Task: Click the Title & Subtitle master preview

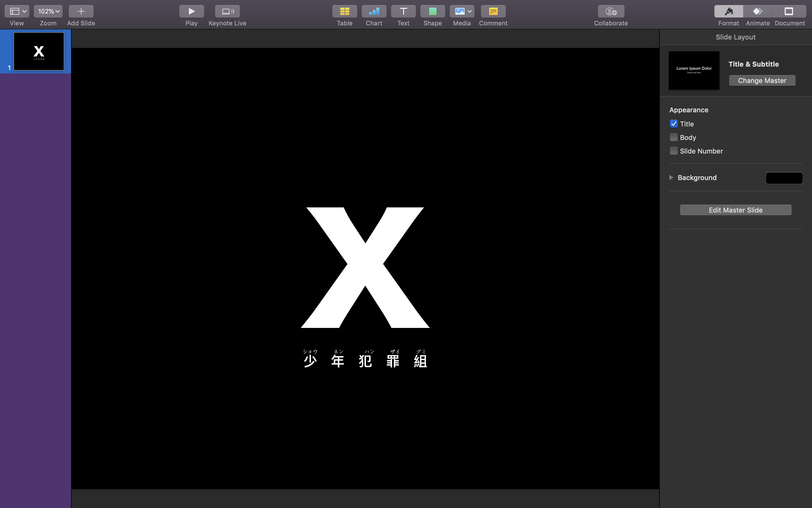Action: [x=694, y=70]
